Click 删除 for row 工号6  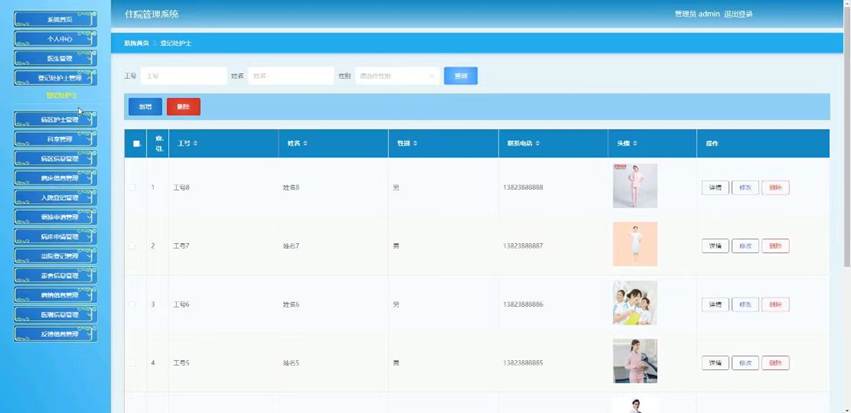pyautogui.click(x=776, y=304)
